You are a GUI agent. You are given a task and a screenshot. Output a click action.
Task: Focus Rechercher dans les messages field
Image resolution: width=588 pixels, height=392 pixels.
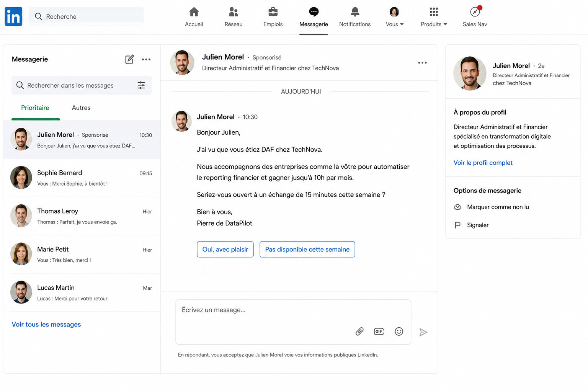coord(82,85)
